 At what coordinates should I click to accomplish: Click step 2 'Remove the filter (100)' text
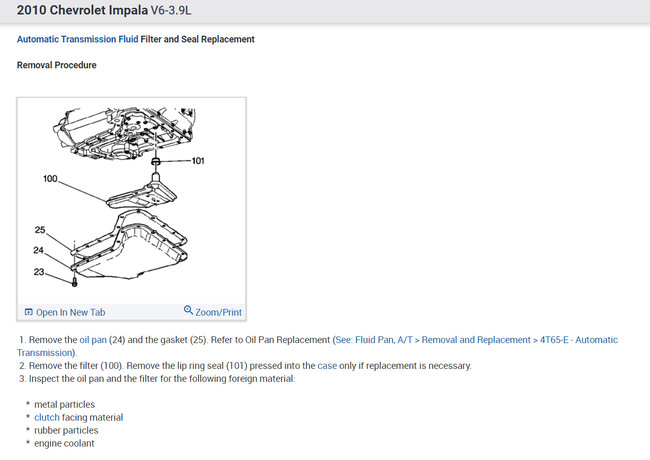[x=76, y=366]
